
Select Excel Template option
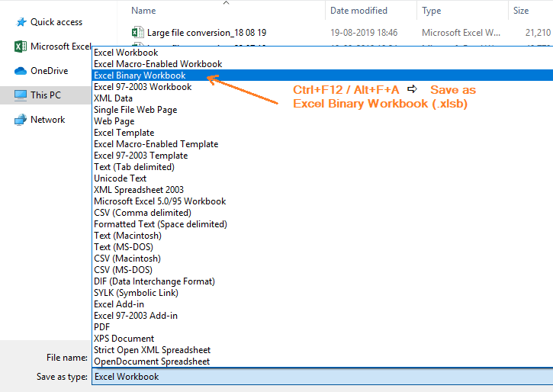[323, 133]
